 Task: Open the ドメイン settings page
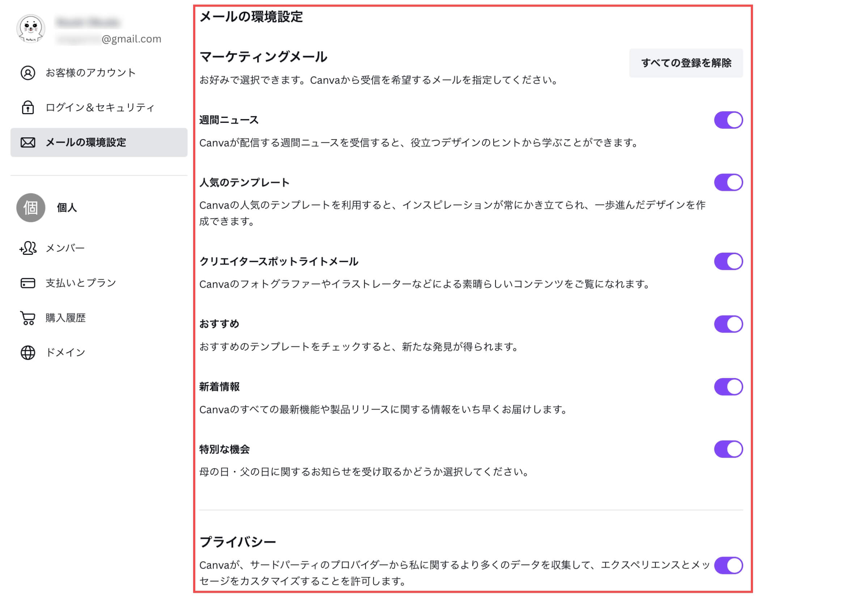99,353
